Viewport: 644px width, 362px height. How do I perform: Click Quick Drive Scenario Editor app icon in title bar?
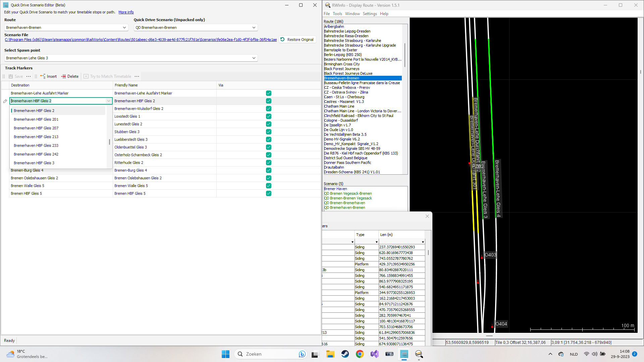(6, 5)
